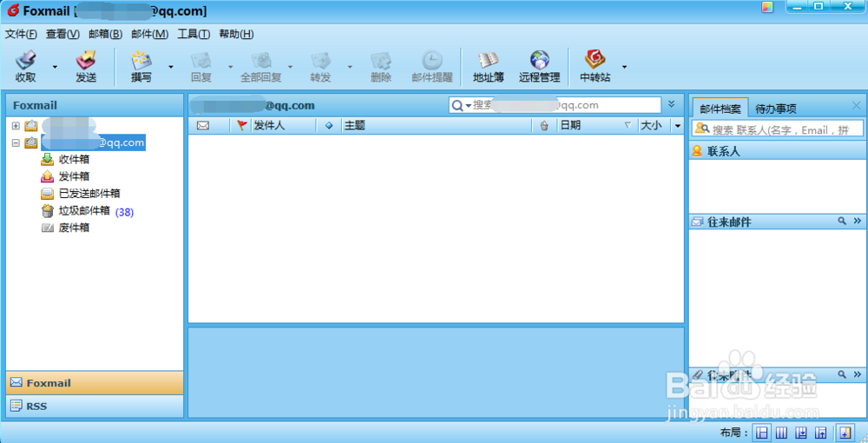The height and width of the screenshot is (443, 868).
Task: Open the 废件箱 trash folder
Action: click(65, 228)
